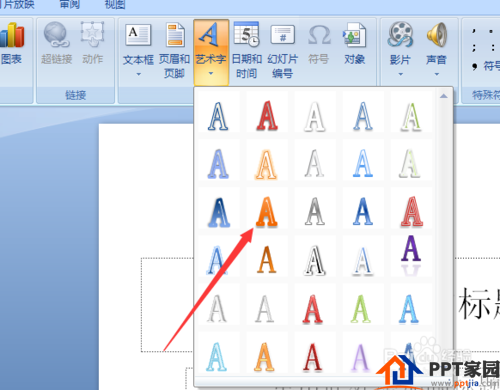Choose dark red WordArt in bottom row

[x=313, y=356]
